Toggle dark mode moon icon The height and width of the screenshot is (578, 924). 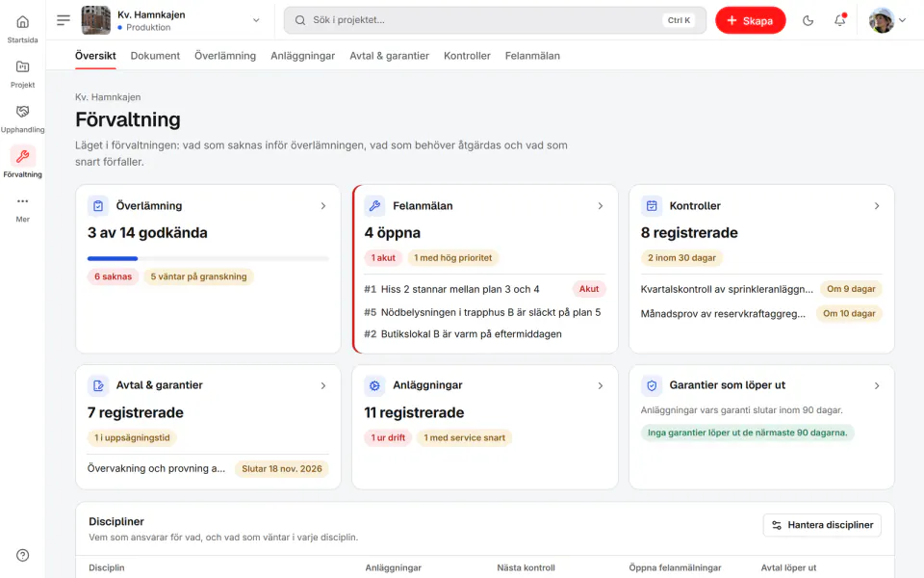pos(808,20)
